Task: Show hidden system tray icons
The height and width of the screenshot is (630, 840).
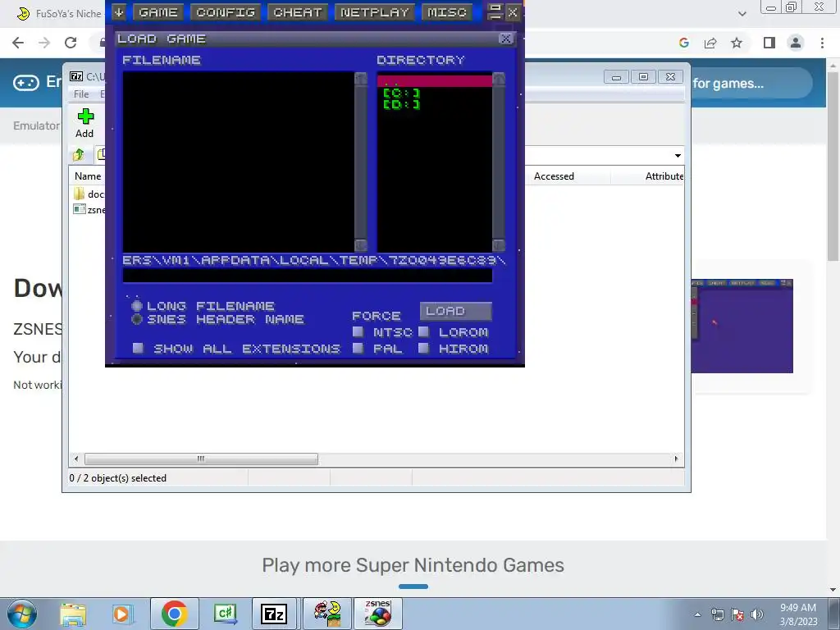Action: pyautogui.click(x=697, y=614)
